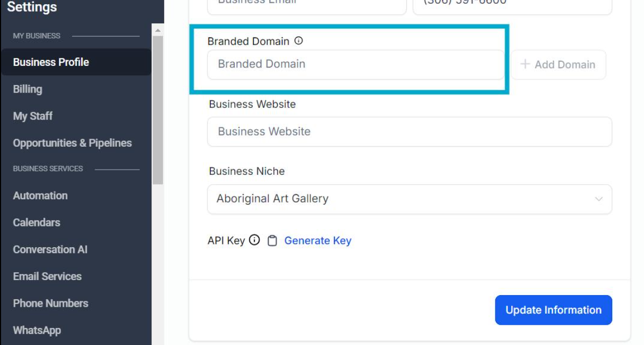Click the plus icon in Add Domain
644x345 pixels.
(525, 64)
